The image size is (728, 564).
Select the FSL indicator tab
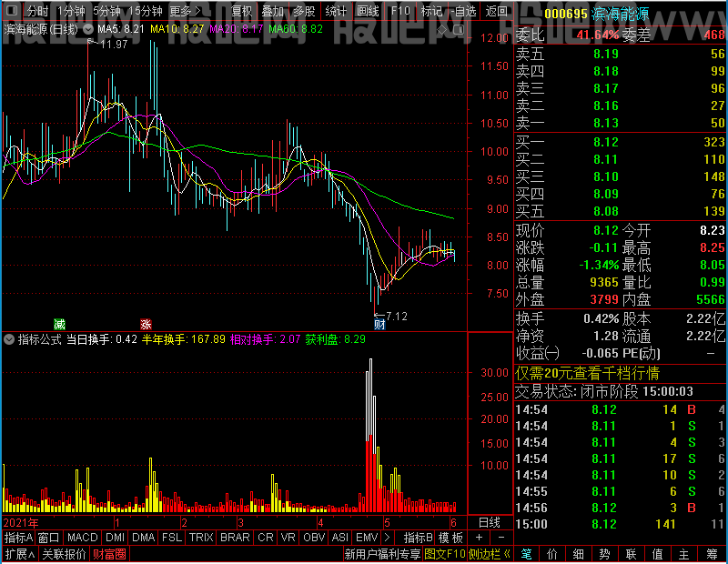[172, 538]
